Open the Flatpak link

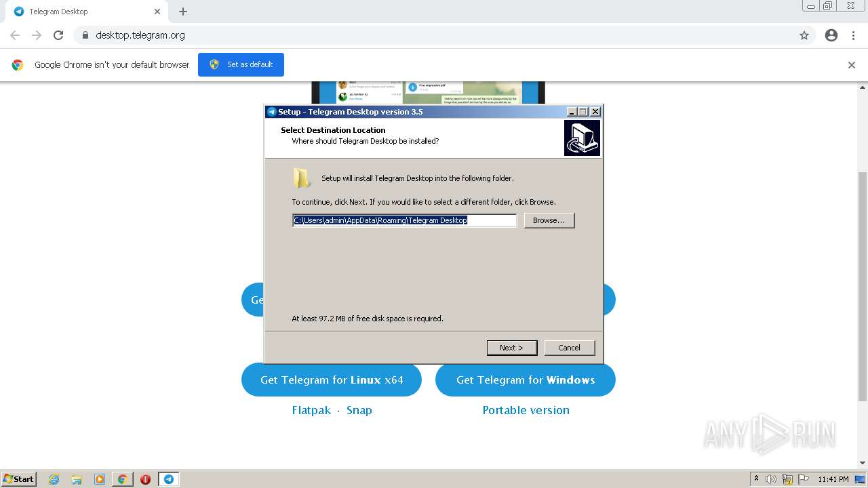coord(311,410)
